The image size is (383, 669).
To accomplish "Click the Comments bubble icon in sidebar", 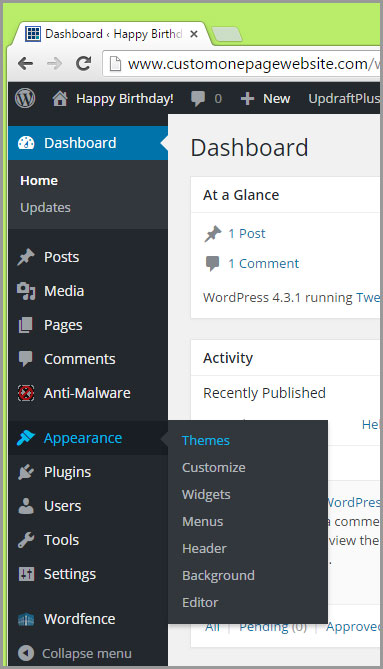I will point(26,359).
